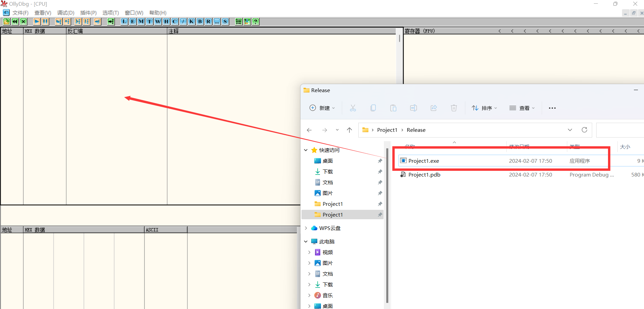Click the Step into toolbar icon

point(59,22)
